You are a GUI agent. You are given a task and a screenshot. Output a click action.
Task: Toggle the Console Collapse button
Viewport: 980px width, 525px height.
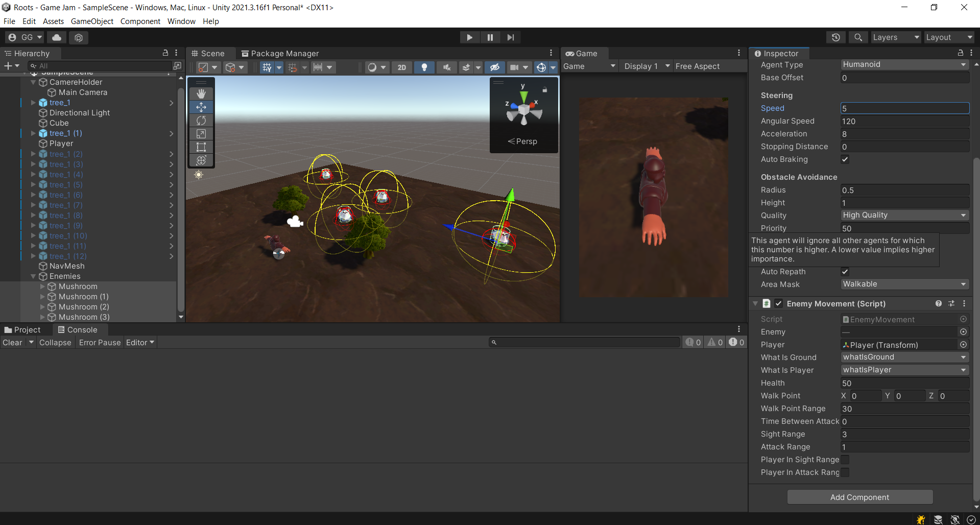[55, 343]
